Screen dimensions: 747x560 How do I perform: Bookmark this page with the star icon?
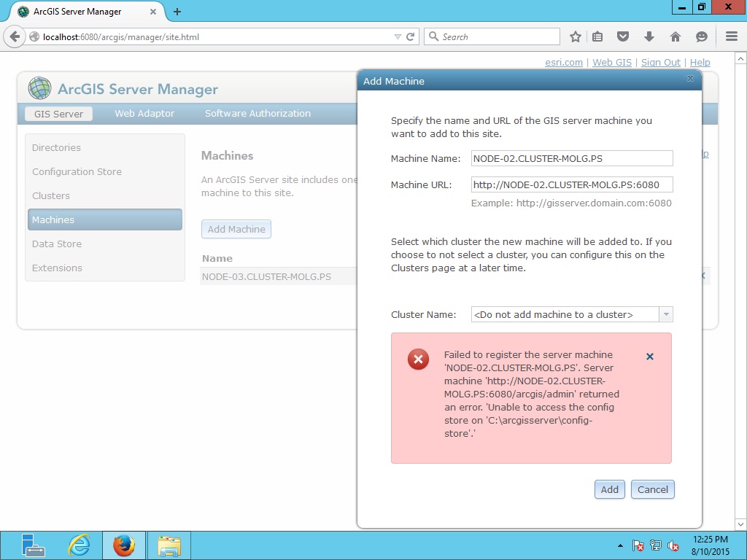point(576,36)
